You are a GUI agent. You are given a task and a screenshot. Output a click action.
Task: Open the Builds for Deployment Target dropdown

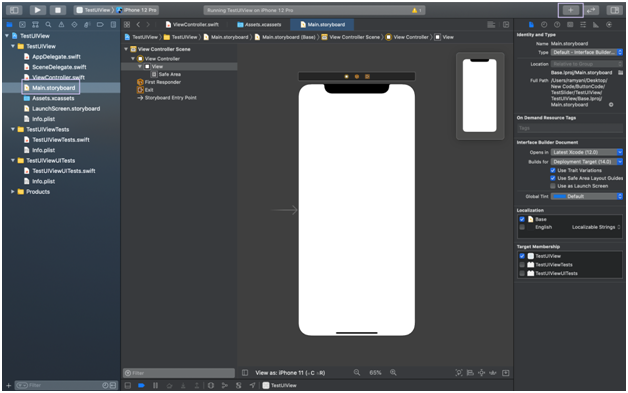(x=587, y=162)
